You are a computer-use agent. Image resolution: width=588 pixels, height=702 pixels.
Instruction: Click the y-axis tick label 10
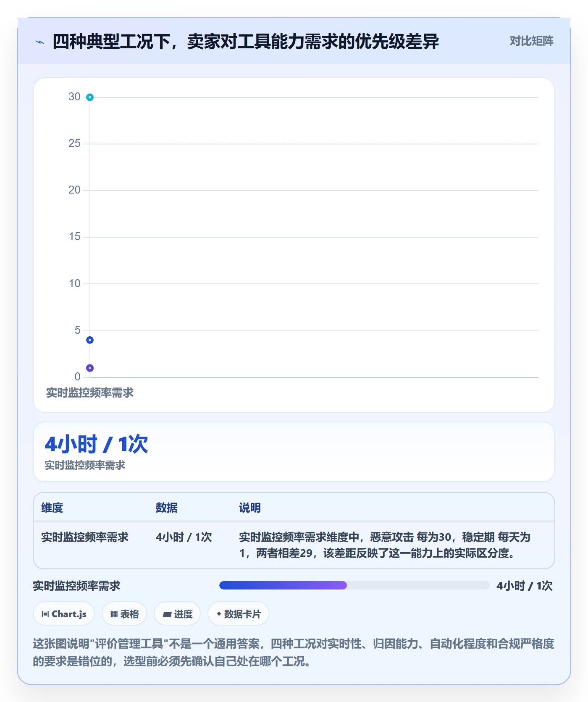point(74,284)
